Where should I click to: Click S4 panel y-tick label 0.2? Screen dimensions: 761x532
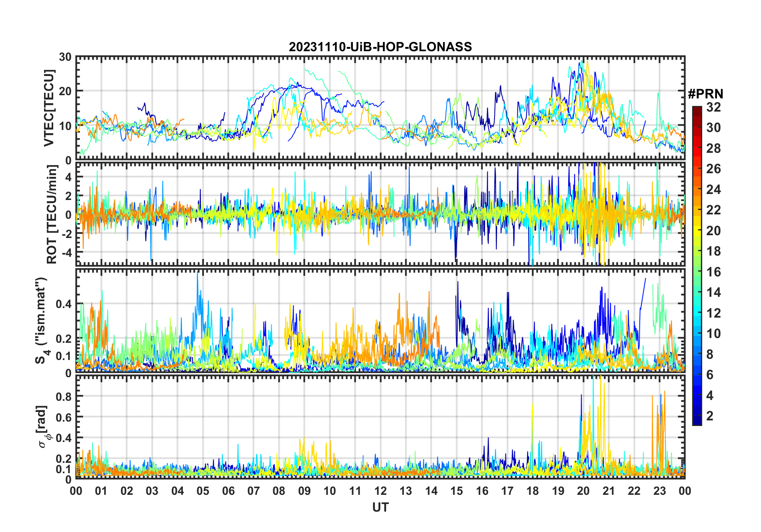(x=64, y=338)
